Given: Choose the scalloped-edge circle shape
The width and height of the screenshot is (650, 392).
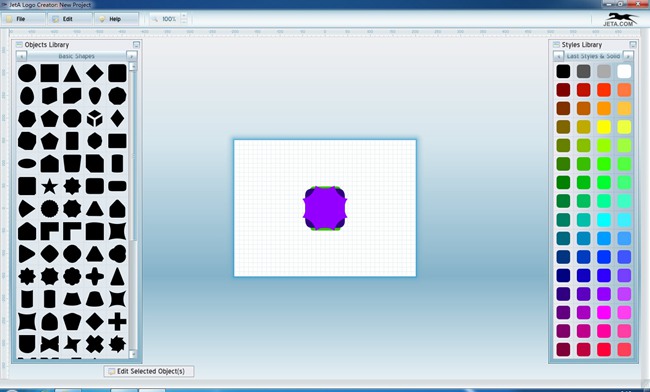Looking at the screenshot, I should coord(49,209).
